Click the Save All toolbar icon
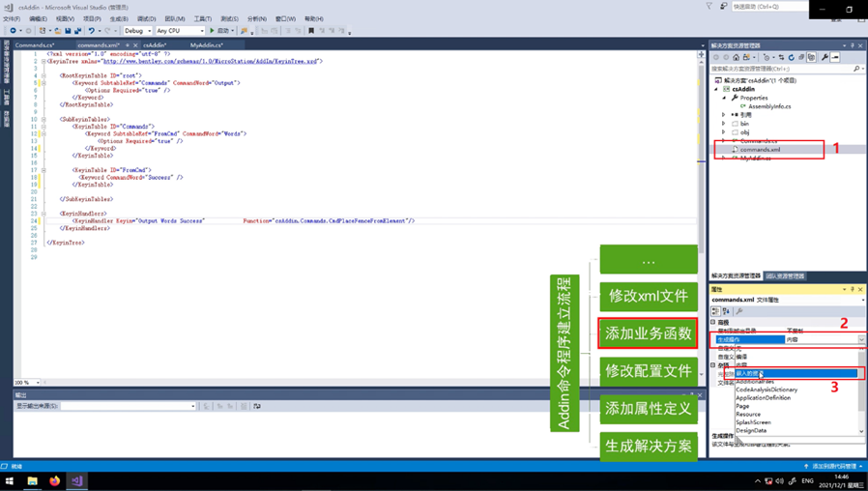The height and width of the screenshot is (491, 868). click(x=77, y=30)
